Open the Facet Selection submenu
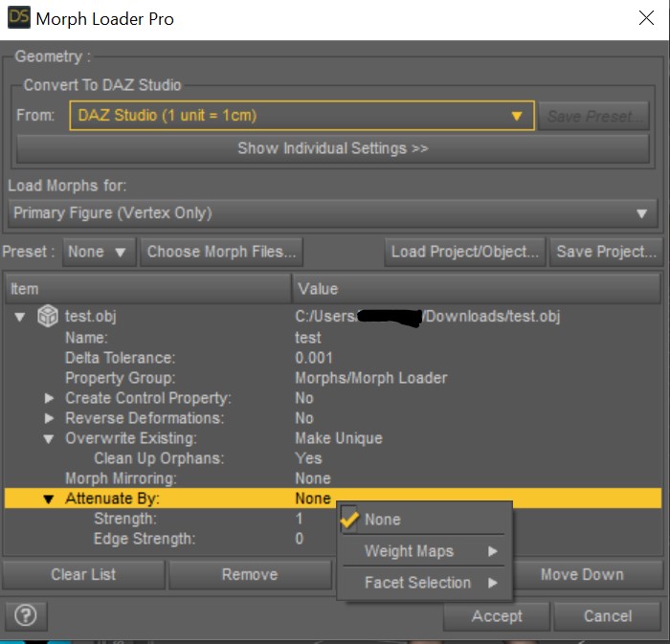The width and height of the screenshot is (670, 644). tap(424, 583)
